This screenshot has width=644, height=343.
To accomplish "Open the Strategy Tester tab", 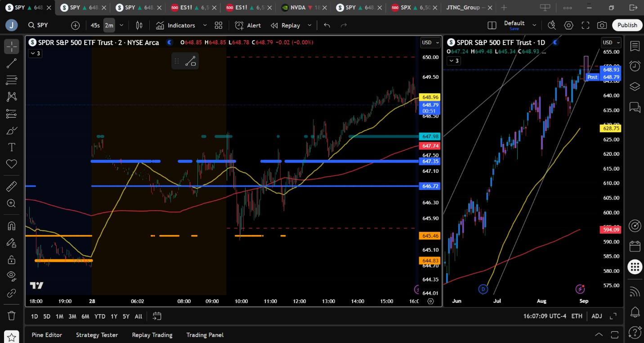I will click(97, 335).
